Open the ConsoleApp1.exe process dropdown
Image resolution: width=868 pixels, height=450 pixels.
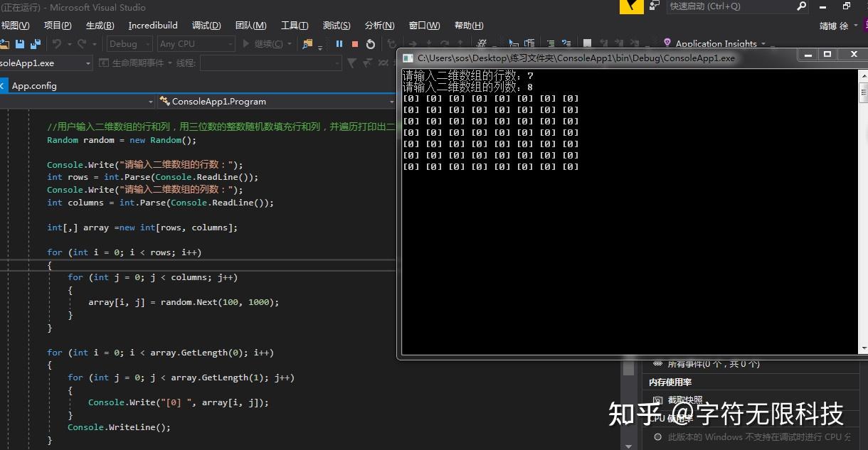[46, 63]
